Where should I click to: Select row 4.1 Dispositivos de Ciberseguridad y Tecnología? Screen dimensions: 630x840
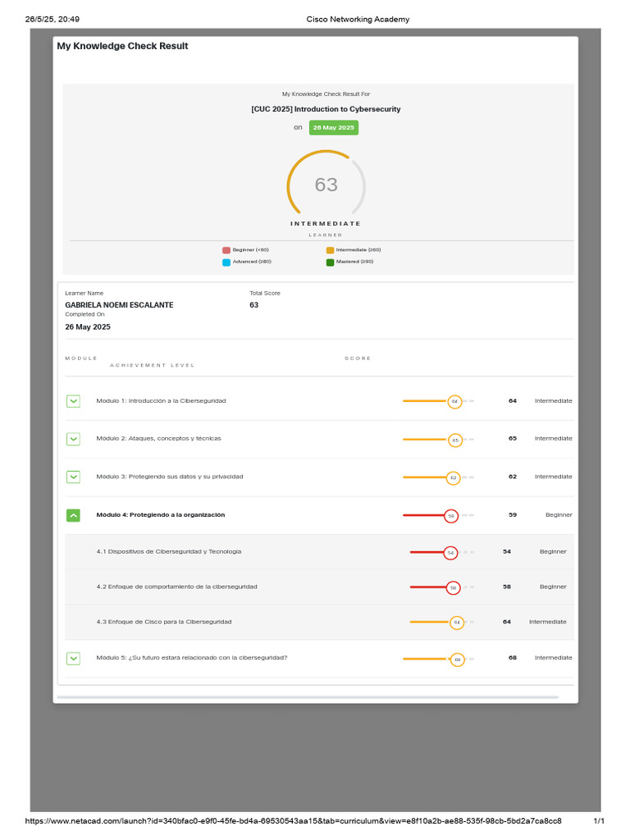319,552
